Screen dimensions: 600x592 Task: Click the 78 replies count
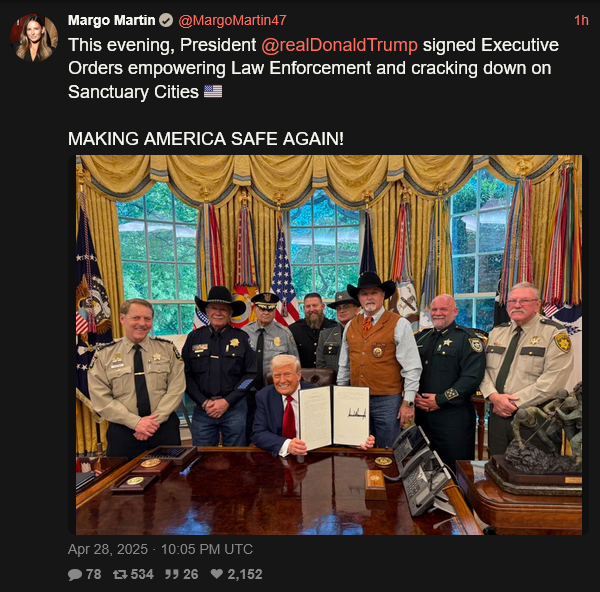coord(93,574)
